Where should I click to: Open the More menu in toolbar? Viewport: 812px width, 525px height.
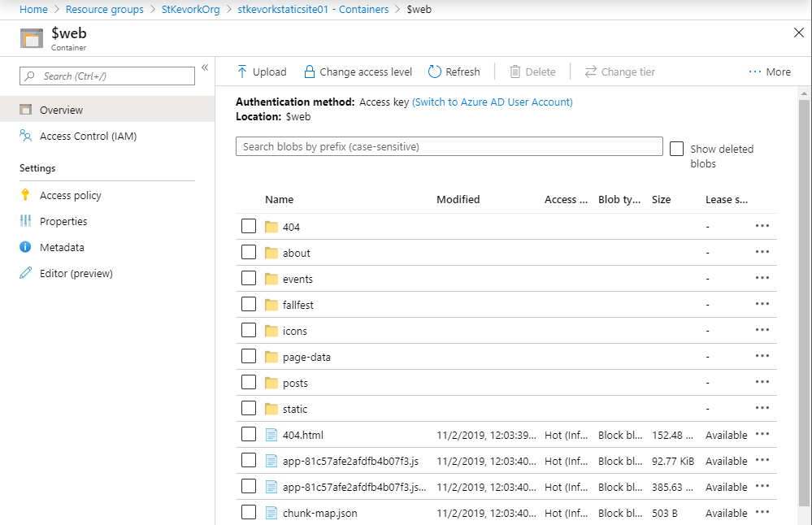tap(769, 72)
